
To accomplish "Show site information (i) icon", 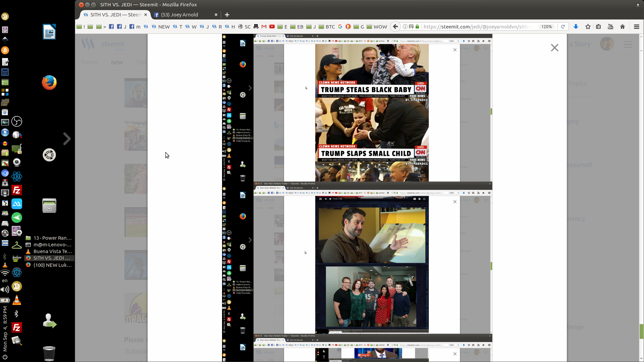I will click(405, 26).
